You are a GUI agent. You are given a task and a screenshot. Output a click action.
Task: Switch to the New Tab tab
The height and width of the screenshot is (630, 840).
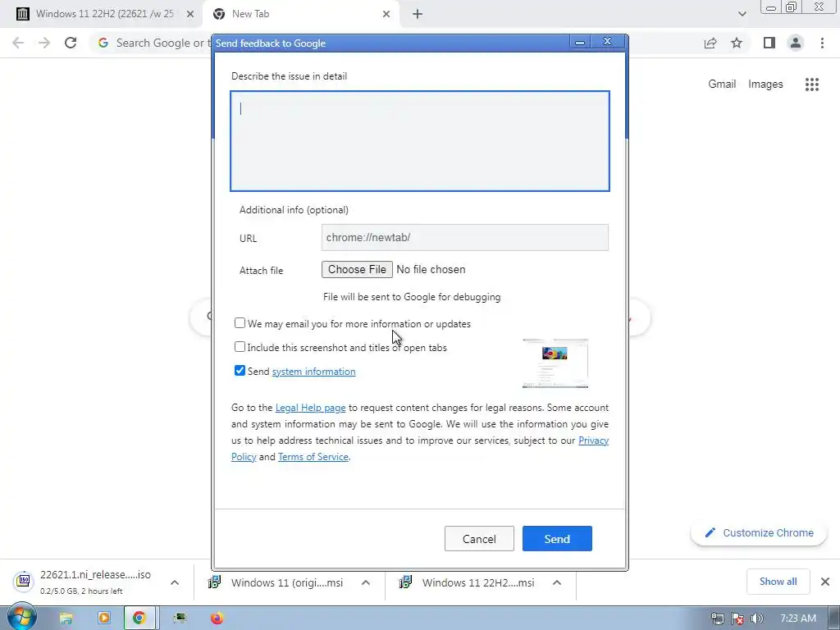(300, 14)
